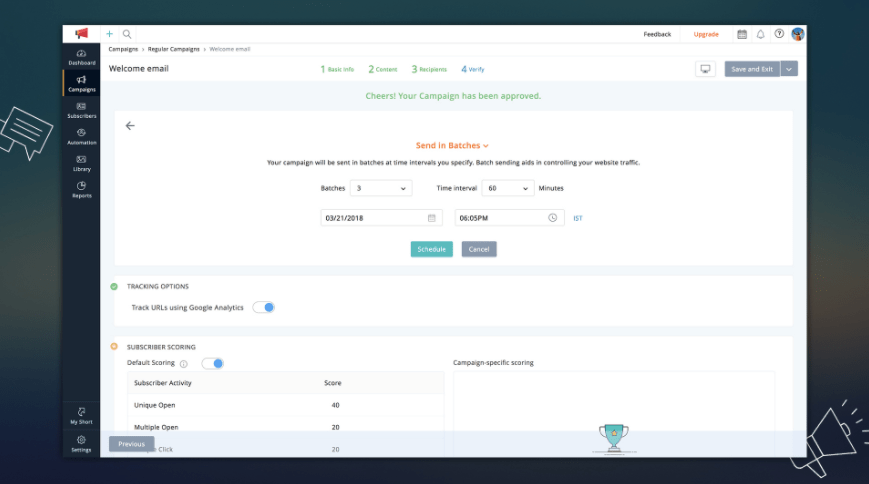Toggle Default Scoring switch
This screenshot has height=484, width=869.
tap(213, 364)
